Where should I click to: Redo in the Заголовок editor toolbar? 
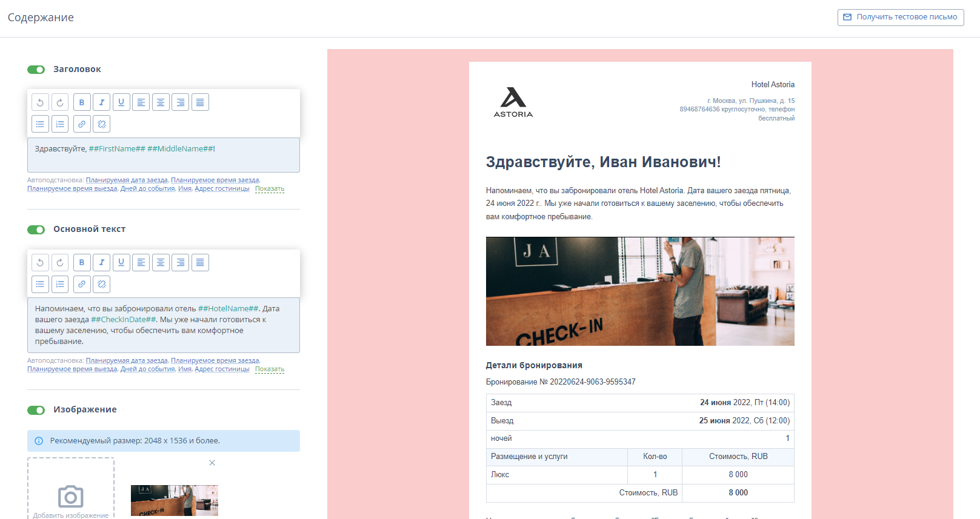(x=60, y=102)
